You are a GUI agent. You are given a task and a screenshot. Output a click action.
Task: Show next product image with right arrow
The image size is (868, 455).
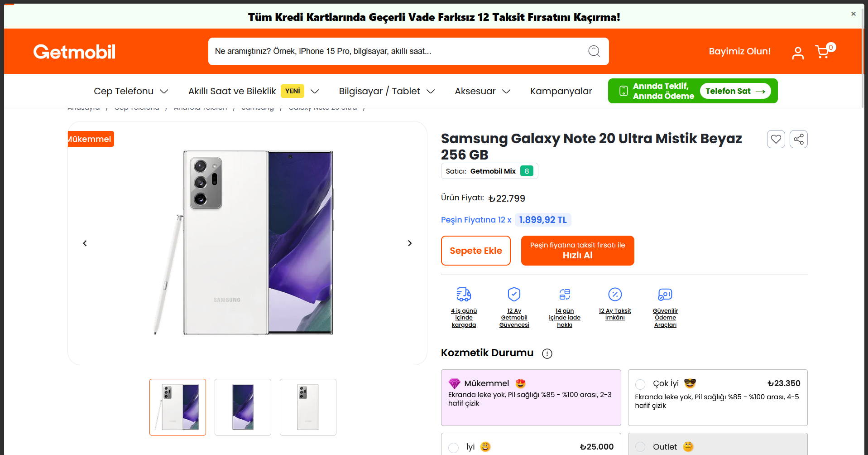click(410, 243)
